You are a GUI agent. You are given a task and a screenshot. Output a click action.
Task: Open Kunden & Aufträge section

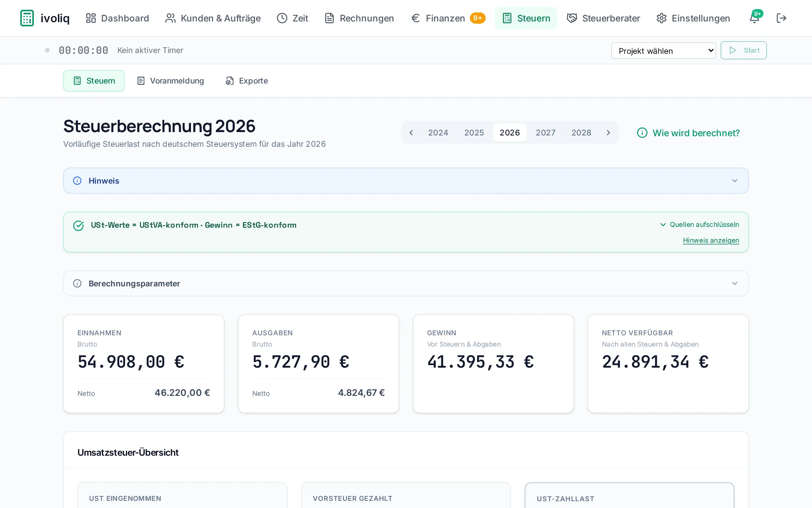click(213, 18)
